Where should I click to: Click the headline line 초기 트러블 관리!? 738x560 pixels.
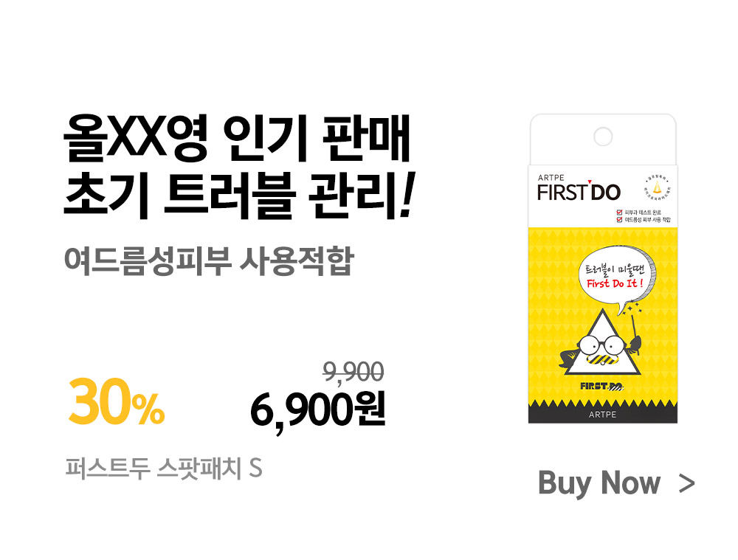click(x=238, y=194)
